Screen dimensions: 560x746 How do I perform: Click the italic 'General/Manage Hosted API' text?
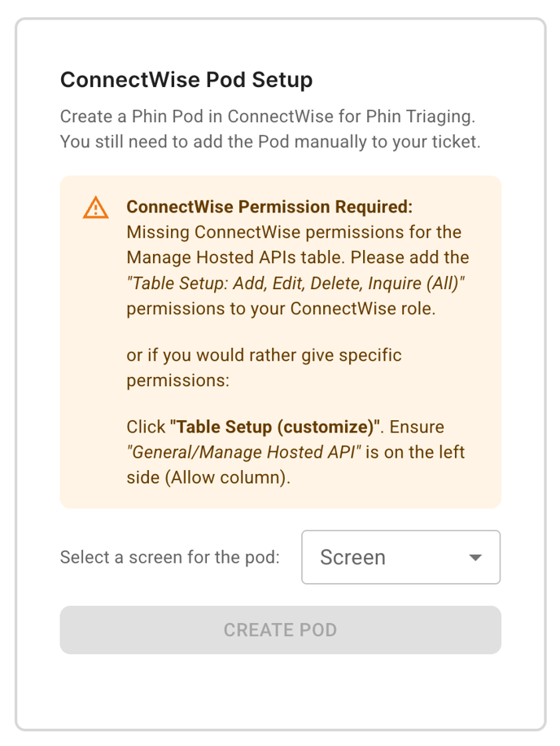point(243,452)
